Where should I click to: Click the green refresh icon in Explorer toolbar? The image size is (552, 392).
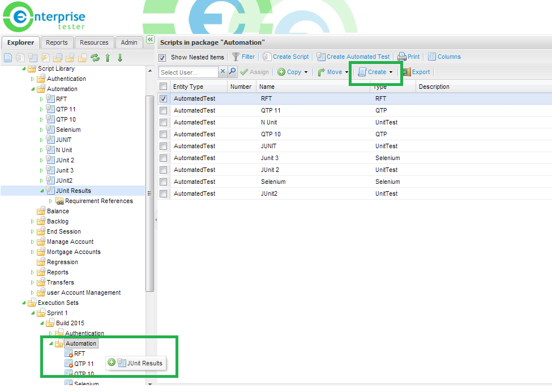pos(95,58)
